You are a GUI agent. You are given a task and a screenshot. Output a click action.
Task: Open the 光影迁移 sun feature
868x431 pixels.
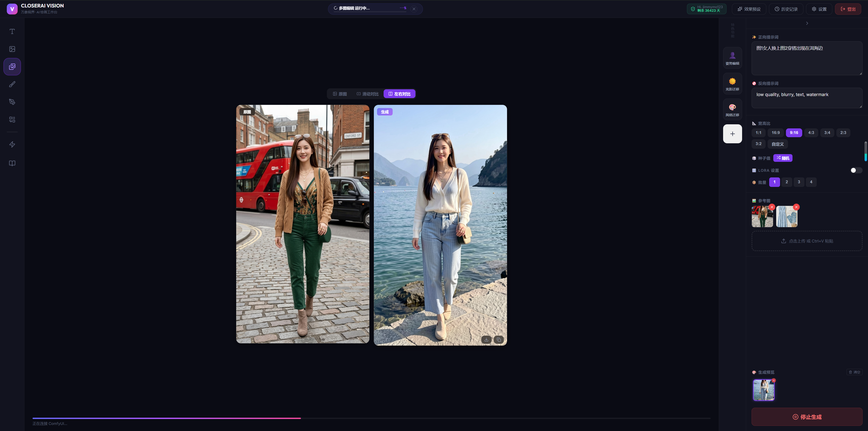pyautogui.click(x=732, y=84)
